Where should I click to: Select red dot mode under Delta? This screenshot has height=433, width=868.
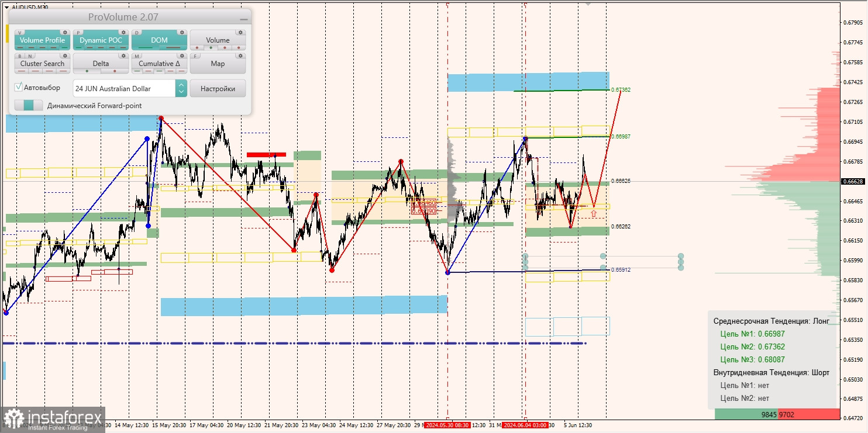pos(115,71)
